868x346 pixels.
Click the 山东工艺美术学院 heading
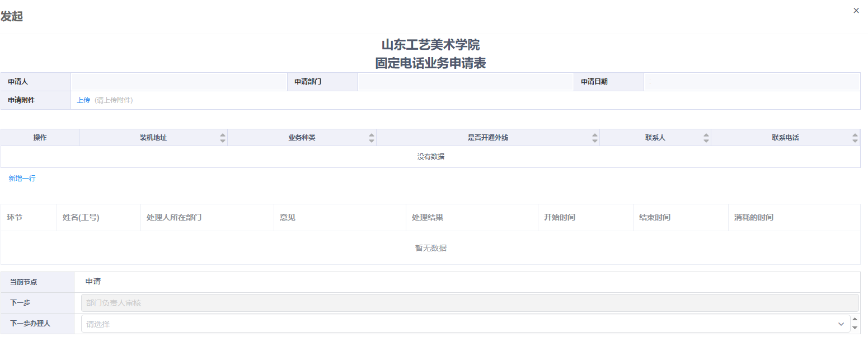tap(430, 45)
